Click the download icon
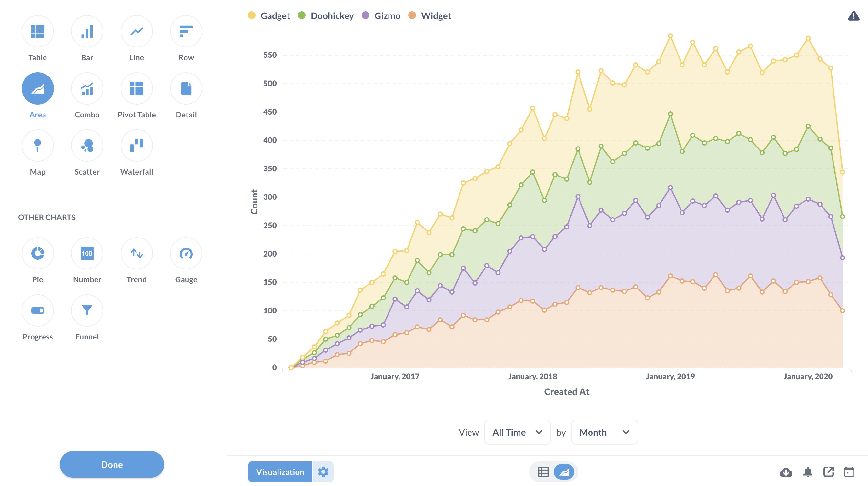The width and height of the screenshot is (868, 486). coord(786,472)
